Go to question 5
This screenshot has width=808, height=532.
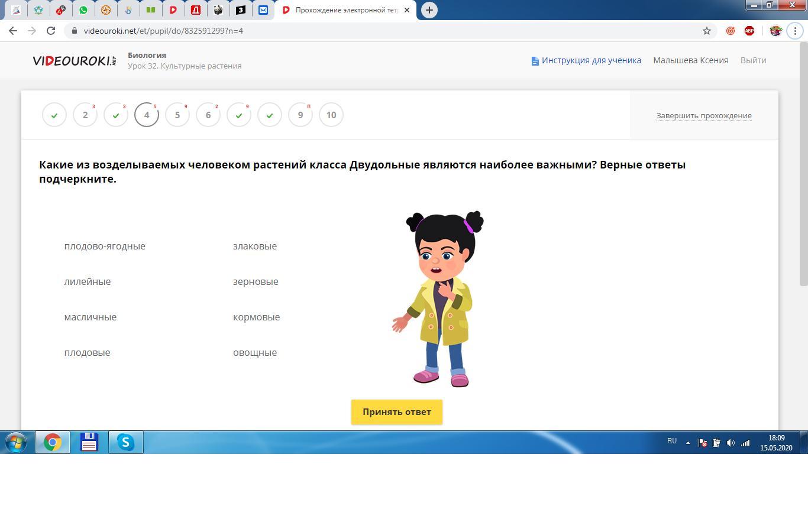click(x=177, y=115)
